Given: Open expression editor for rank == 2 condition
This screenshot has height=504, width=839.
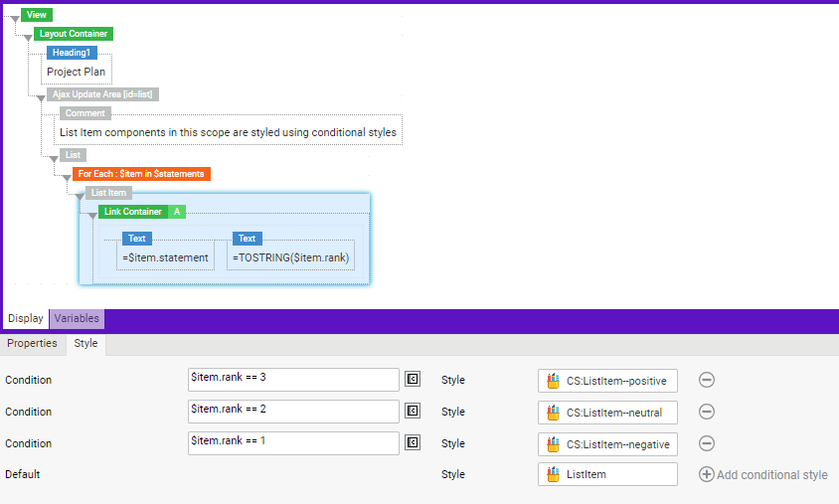Looking at the screenshot, I should click(x=413, y=412).
